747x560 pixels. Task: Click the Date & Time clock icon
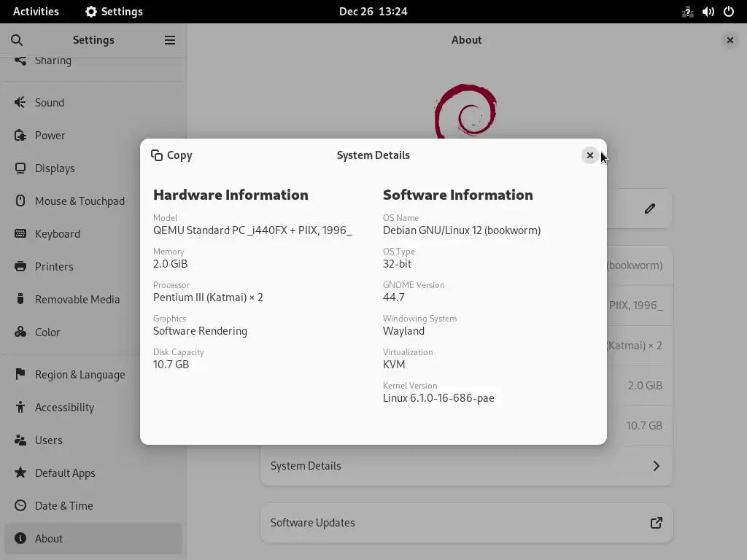pos(20,505)
